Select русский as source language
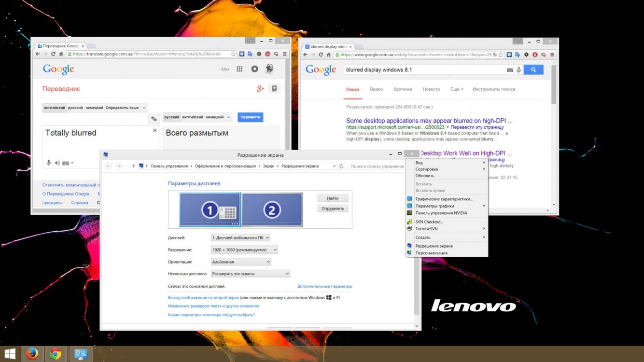Image resolution: width=644 pixels, height=362 pixels. [x=75, y=108]
